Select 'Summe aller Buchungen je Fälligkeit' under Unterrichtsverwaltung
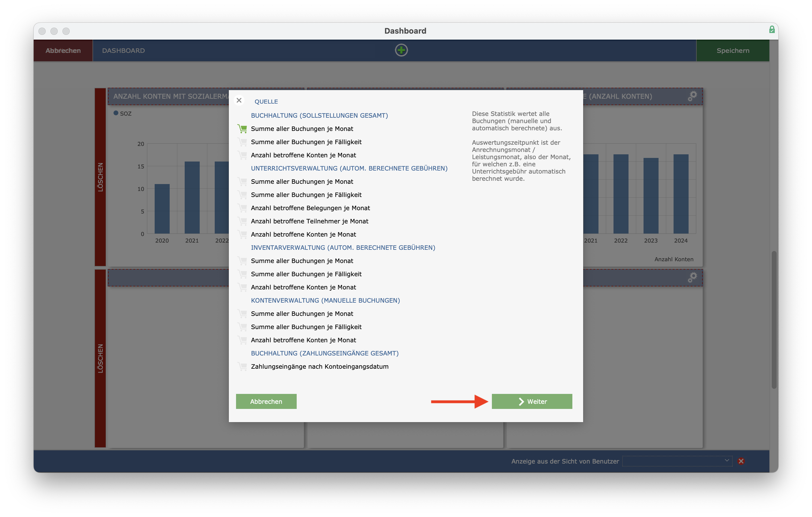The height and width of the screenshot is (517, 812). (x=306, y=195)
